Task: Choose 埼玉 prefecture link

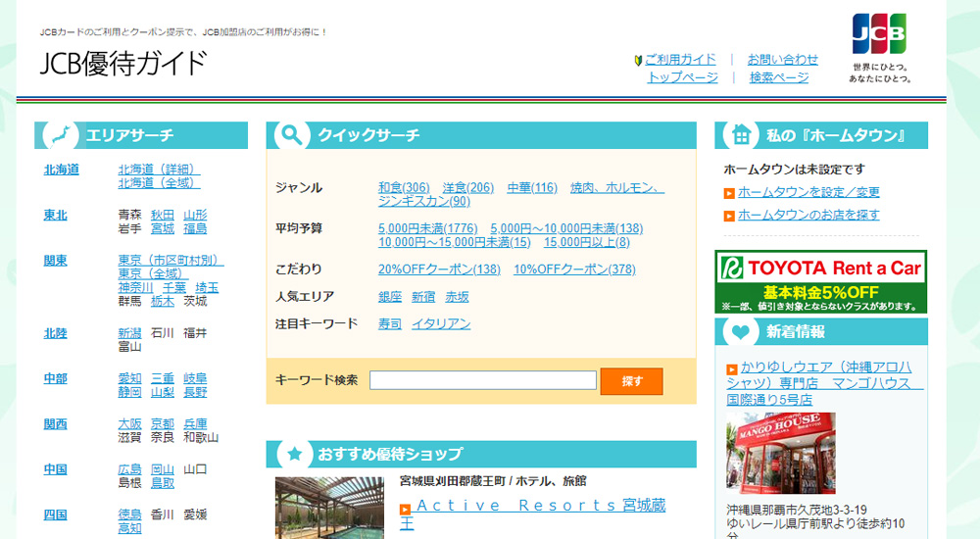Action: [207, 288]
